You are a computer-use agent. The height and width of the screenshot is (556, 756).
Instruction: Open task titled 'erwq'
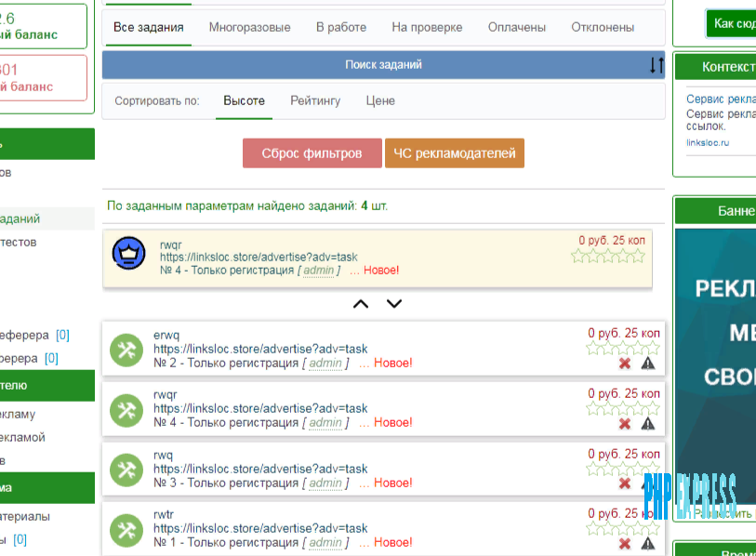(x=166, y=335)
